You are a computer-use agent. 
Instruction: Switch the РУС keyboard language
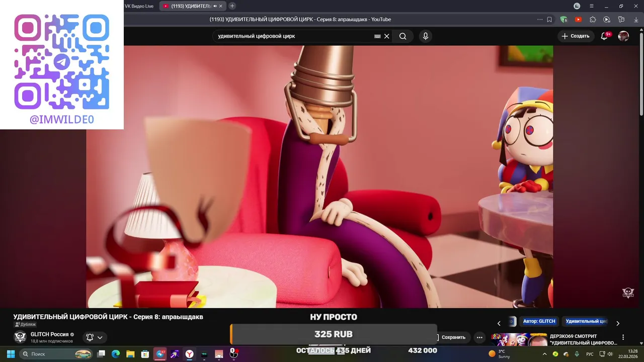(590, 354)
